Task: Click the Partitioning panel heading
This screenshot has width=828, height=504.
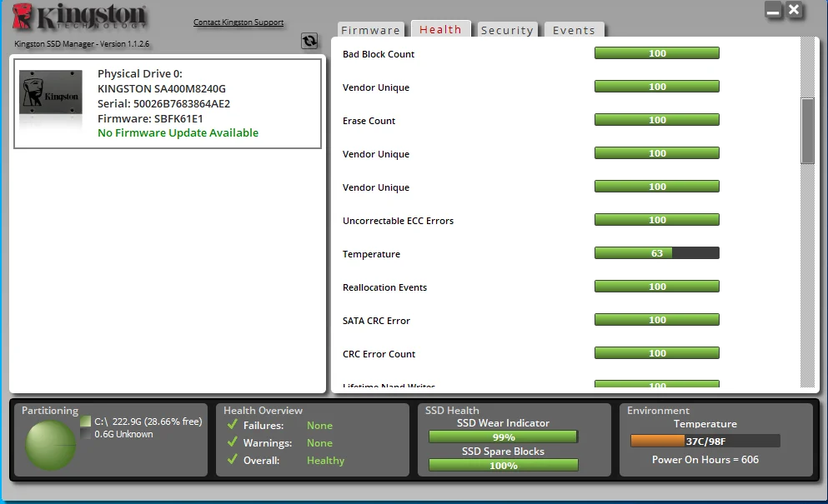Action: coord(50,410)
